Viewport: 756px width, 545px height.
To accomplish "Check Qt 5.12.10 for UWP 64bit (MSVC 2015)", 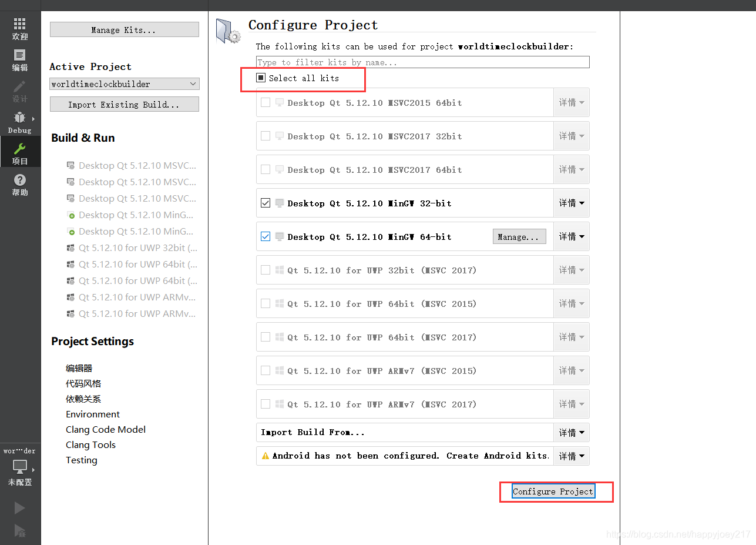I will (266, 303).
